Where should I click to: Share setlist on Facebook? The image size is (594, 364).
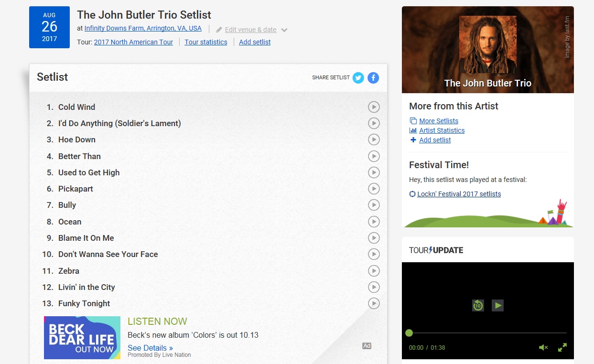point(373,77)
